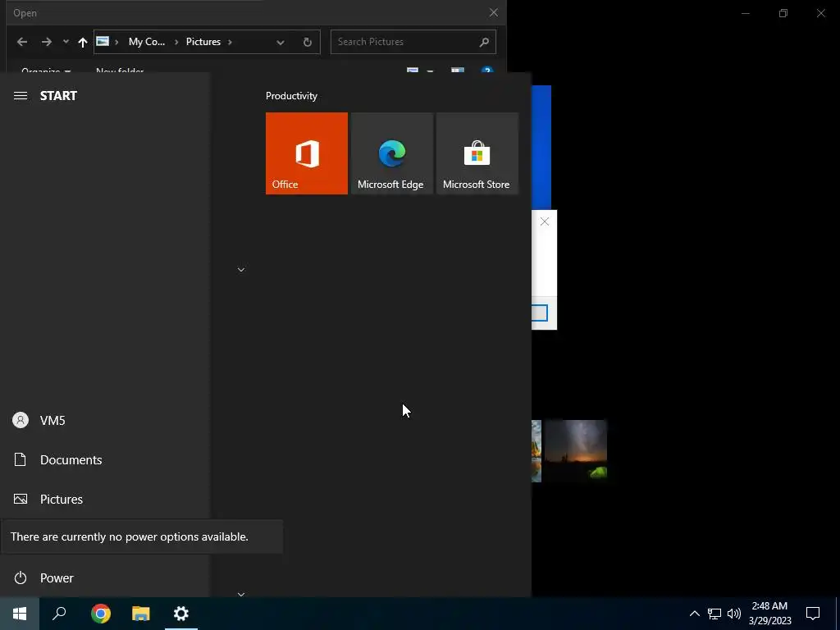Click the Productivity group heading
The width and height of the screenshot is (840, 630).
pyautogui.click(x=291, y=96)
